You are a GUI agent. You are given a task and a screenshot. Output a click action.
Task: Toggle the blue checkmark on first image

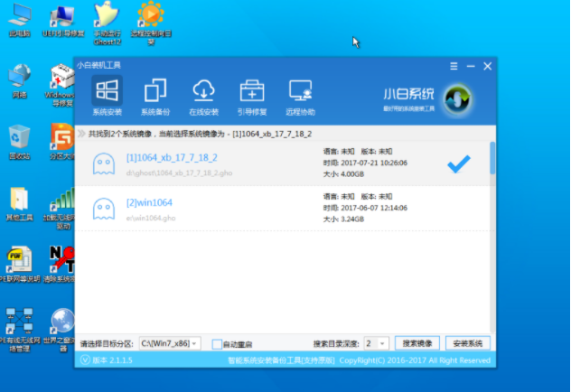[459, 163]
